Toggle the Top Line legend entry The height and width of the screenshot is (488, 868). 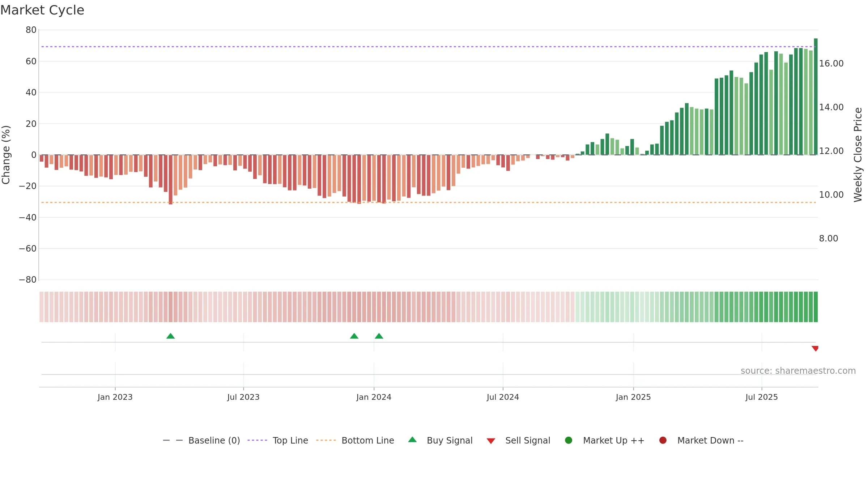click(278, 440)
